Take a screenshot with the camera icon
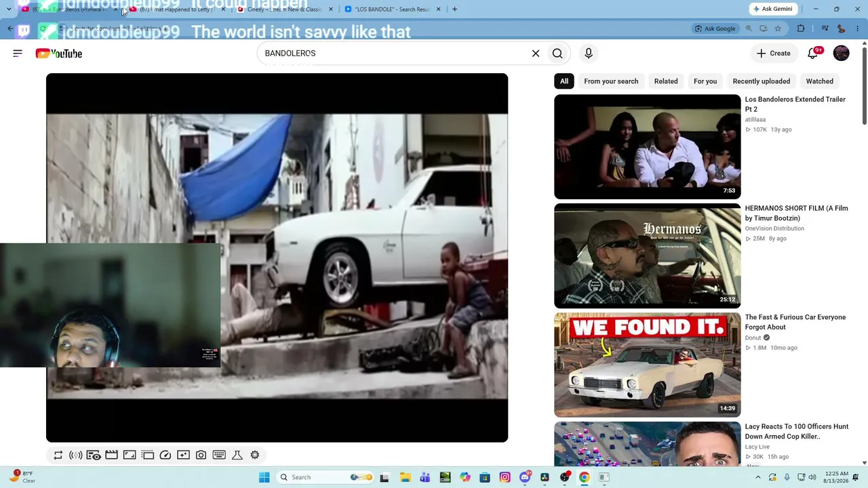 click(201, 455)
